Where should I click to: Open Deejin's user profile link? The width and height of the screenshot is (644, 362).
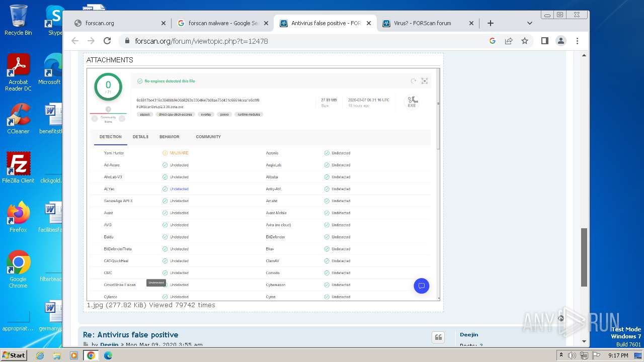(x=469, y=334)
